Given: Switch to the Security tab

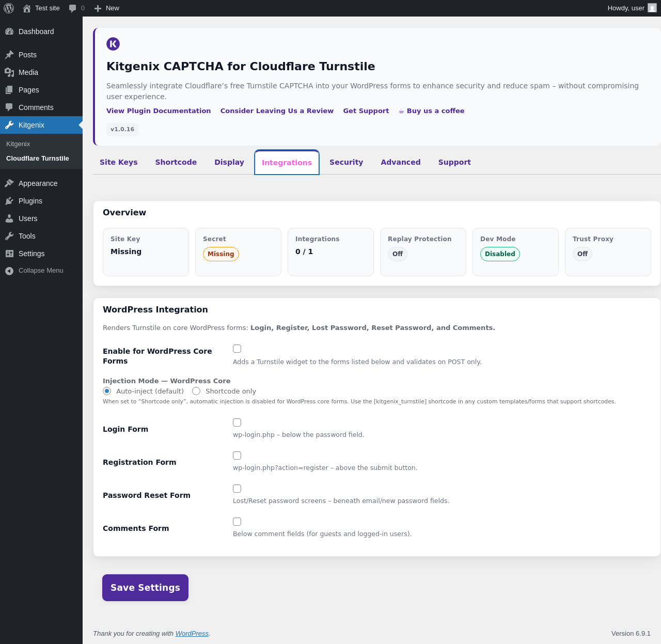Looking at the screenshot, I should pyautogui.click(x=346, y=162).
